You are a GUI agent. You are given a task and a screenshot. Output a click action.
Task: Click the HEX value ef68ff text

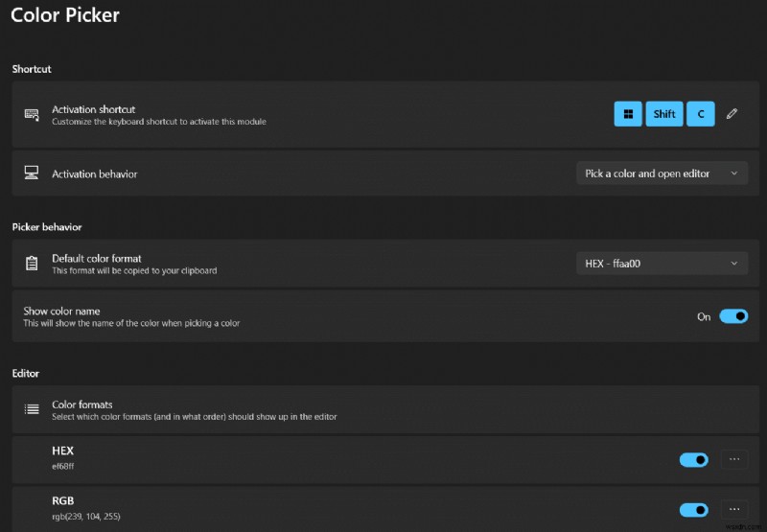tap(62, 467)
